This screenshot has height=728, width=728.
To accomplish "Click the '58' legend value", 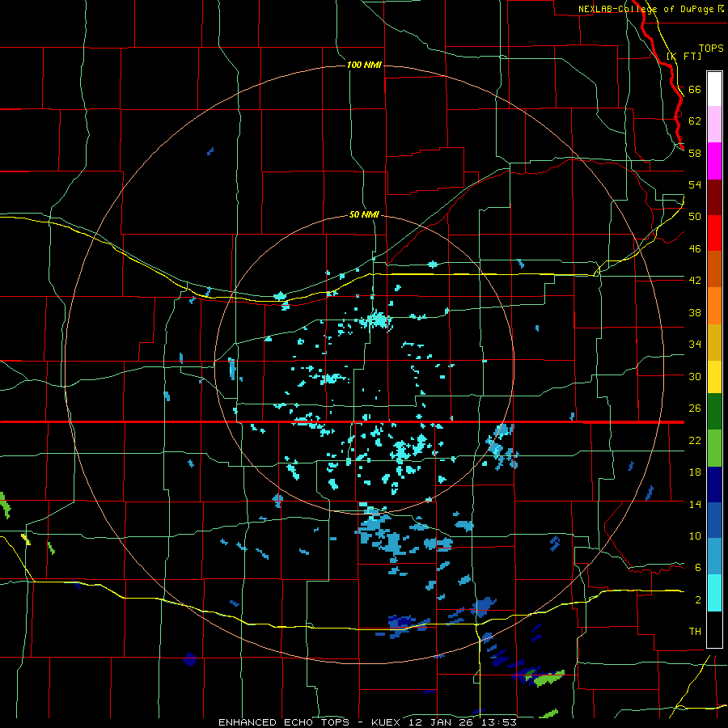I will (695, 153).
